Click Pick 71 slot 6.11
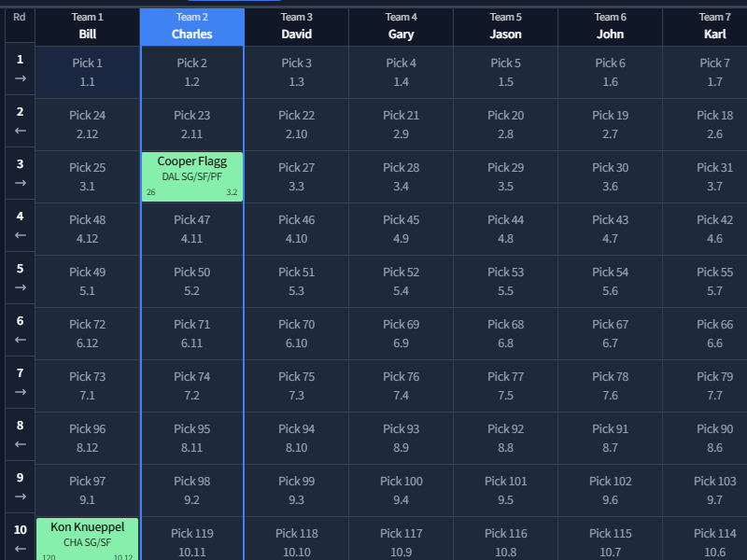747x560 pixels. tap(192, 334)
